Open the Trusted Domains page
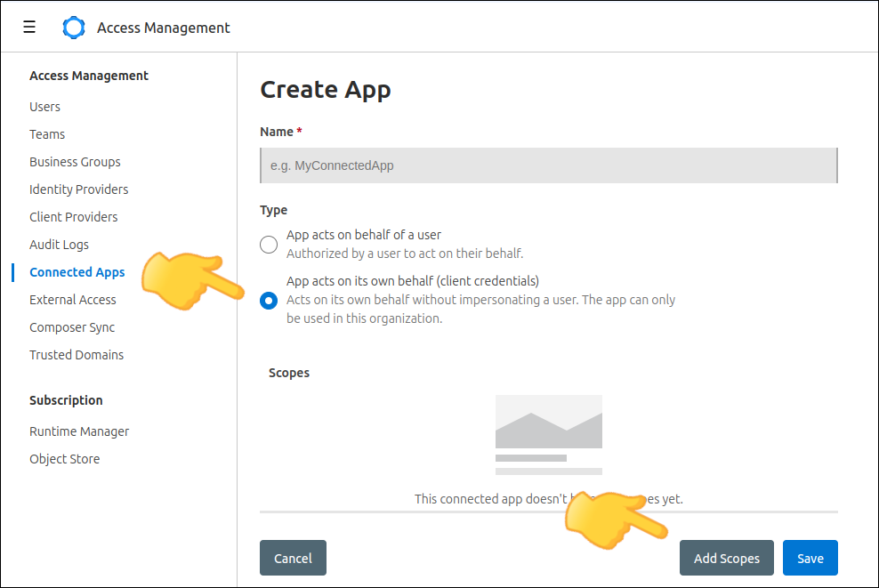 coord(77,355)
